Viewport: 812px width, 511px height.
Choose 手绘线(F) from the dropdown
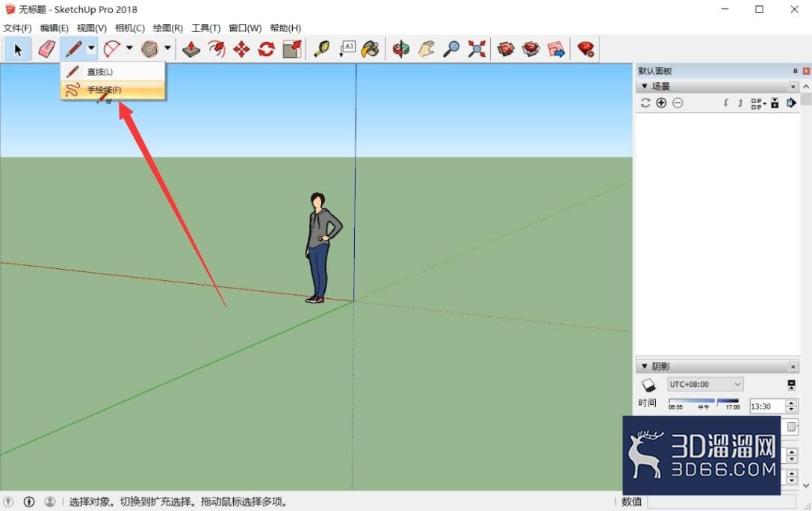coord(113,90)
